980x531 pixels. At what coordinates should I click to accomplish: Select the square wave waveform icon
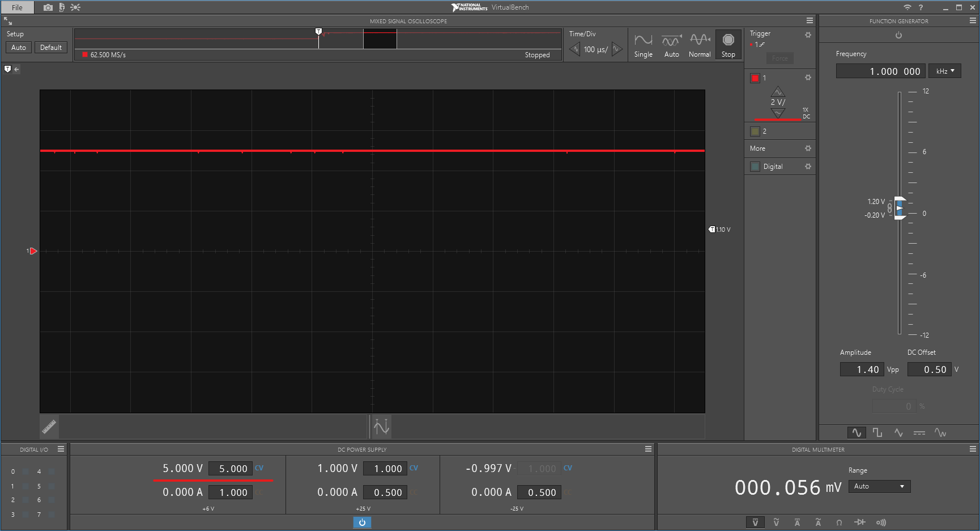(x=877, y=432)
